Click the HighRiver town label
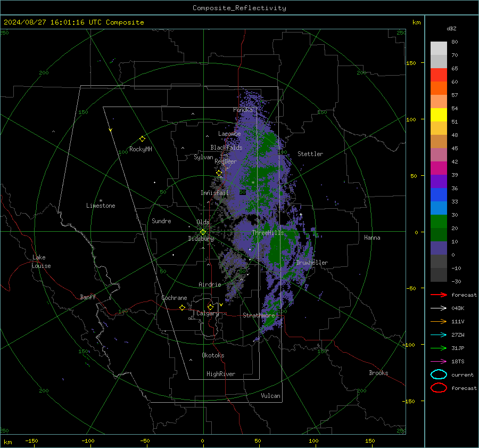Image resolution: width=479 pixels, height=448 pixels. 221,374
